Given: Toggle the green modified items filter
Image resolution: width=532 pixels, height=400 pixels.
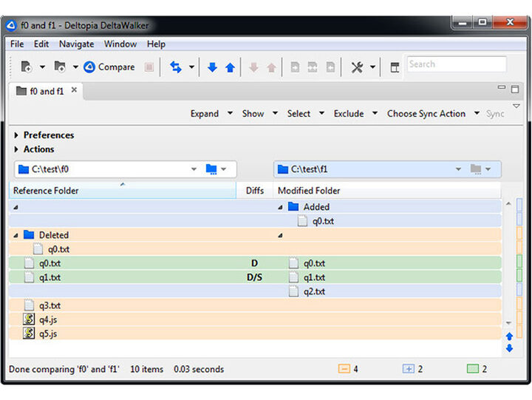Looking at the screenshot, I should 472,369.
